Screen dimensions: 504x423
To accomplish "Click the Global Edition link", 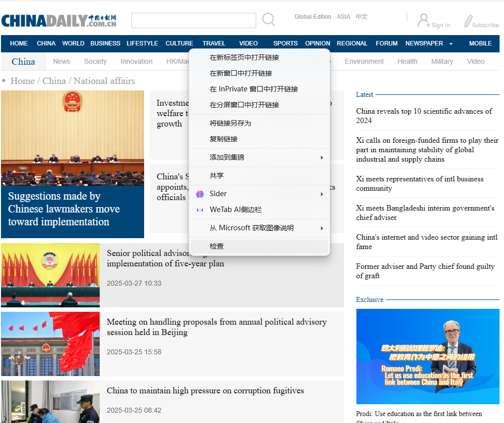I will pos(313,17).
